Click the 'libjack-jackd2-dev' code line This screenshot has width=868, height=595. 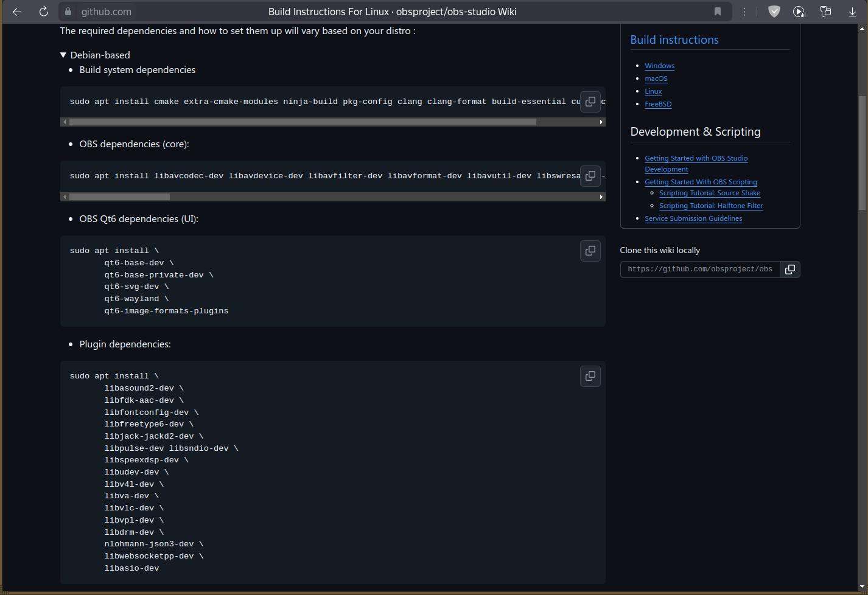point(154,436)
